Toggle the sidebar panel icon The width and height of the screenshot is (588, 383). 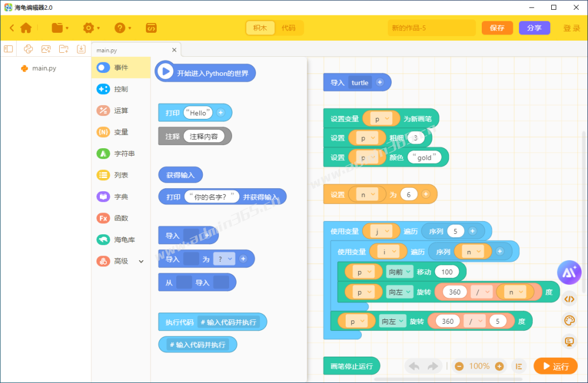coord(8,49)
